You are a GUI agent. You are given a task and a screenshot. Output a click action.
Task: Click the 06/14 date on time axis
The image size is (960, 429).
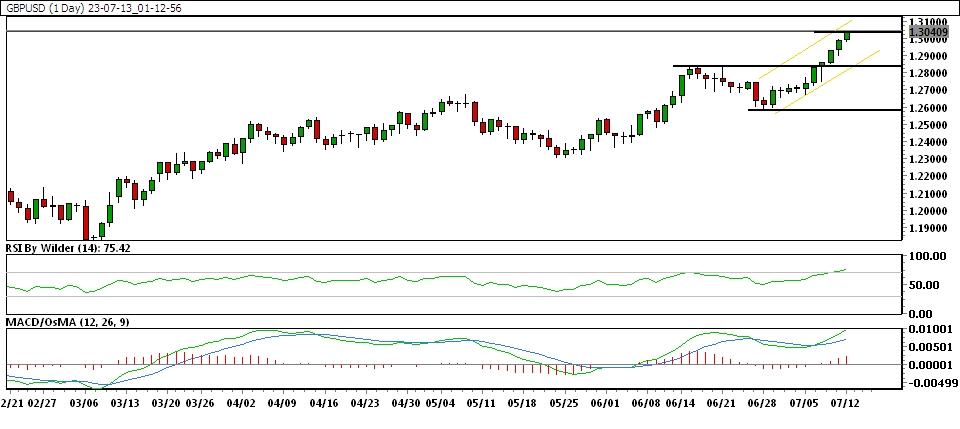pyautogui.click(x=679, y=404)
